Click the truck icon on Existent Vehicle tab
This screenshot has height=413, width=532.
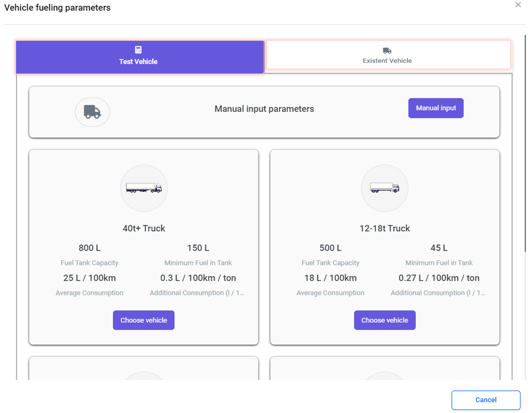click(387, 51)
